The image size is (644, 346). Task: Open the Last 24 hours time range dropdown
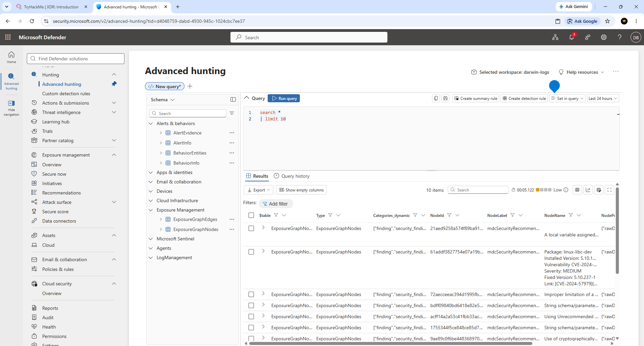click(x=603, y=98)
